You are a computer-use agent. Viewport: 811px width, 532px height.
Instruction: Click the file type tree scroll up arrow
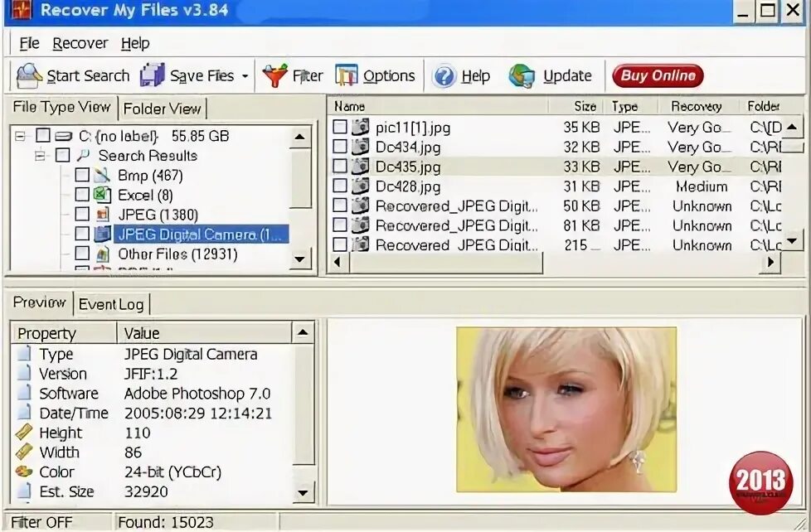click(300, 137)
